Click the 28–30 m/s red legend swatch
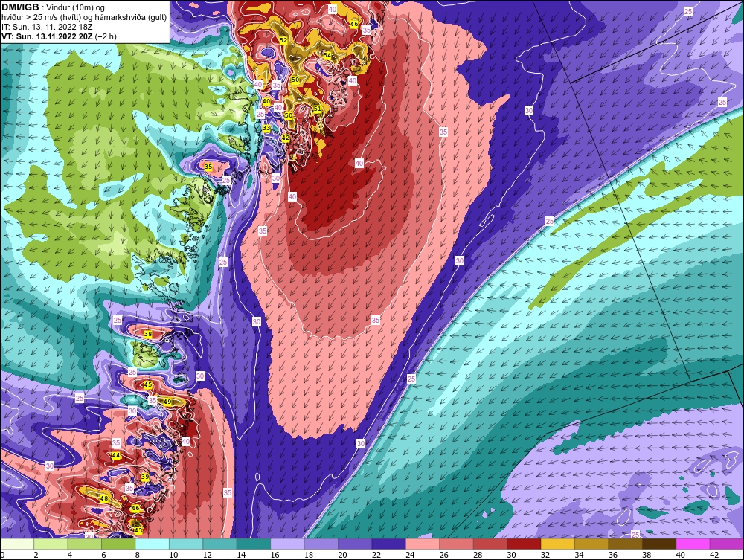Viewport: 744px width, 560px height. pos(490,544)
